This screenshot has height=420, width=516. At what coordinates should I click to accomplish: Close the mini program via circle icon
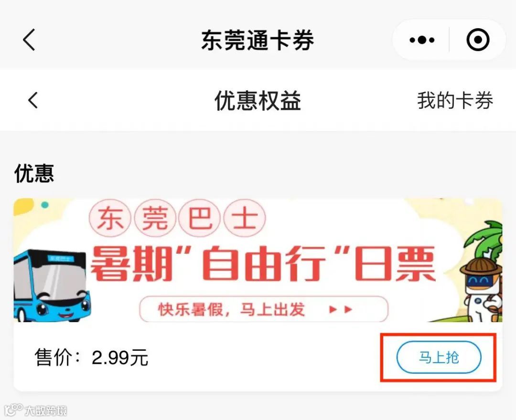pos(478,40)
